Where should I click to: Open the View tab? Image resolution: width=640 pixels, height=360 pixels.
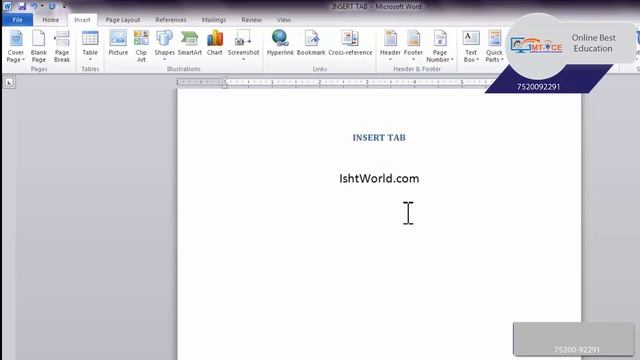tap(284, 20)
